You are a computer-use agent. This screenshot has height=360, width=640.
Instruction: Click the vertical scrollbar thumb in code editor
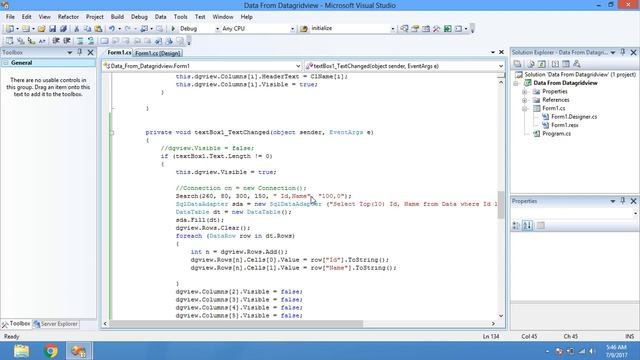click(501, 205)
